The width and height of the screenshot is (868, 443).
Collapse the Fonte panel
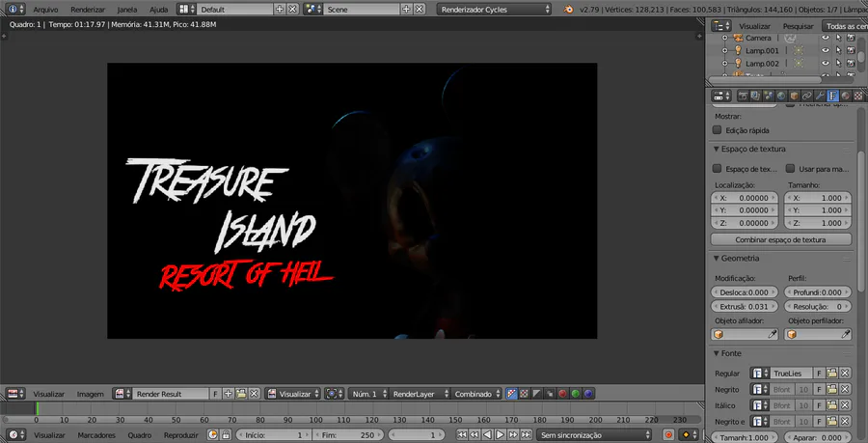717,353
